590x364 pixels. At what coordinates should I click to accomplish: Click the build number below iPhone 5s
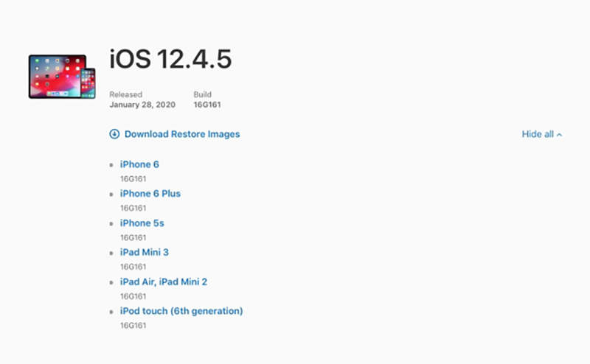coord(133,237)
